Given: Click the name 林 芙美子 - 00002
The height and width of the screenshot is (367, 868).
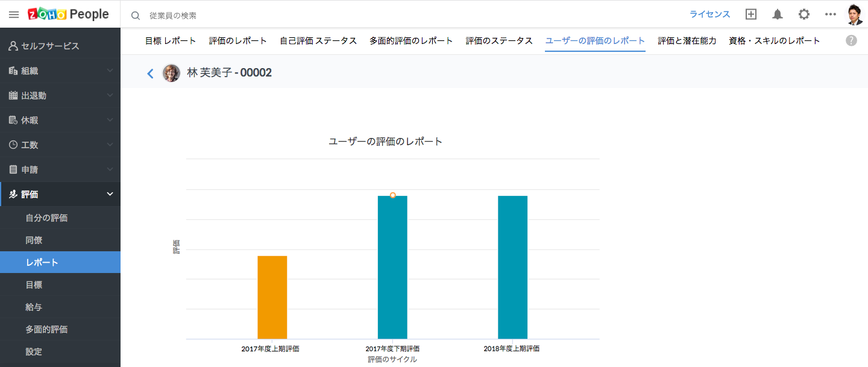Looking at the screenshot, I should pos(229,73).
